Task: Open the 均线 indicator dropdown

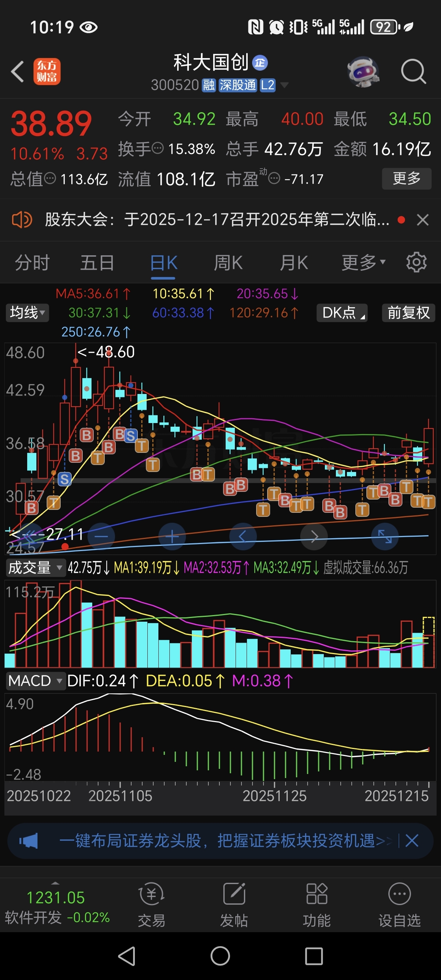Action: [x=27, y=313]
